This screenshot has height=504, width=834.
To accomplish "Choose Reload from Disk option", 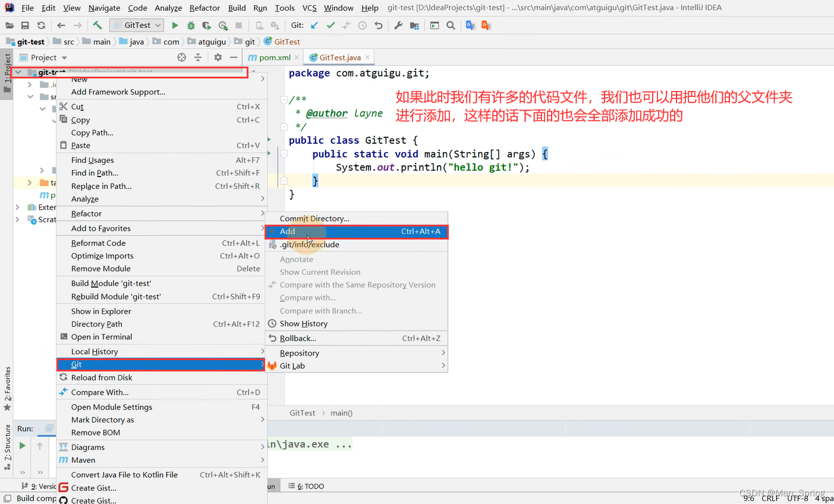I will click(x=161, y=377).
